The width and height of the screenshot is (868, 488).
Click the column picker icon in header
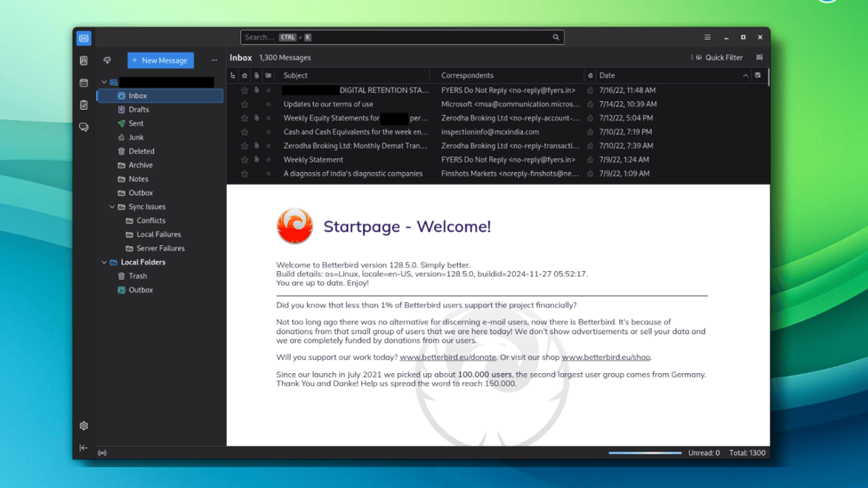coord(758,75)
